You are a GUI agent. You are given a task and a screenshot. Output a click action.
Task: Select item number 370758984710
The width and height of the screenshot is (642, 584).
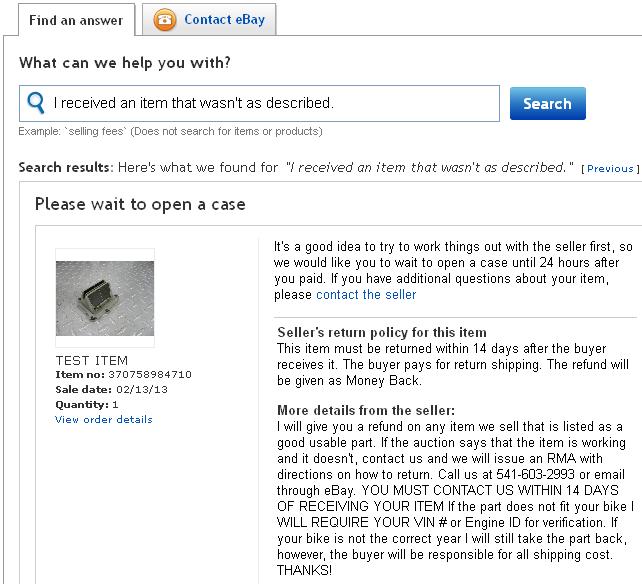135,374
